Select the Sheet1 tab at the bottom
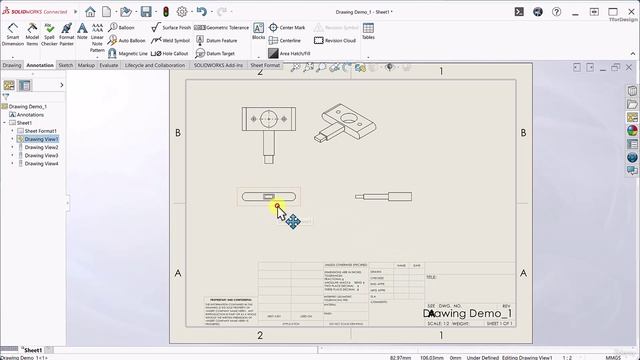Screen dimensions: 640x360 tap(33, 350)
